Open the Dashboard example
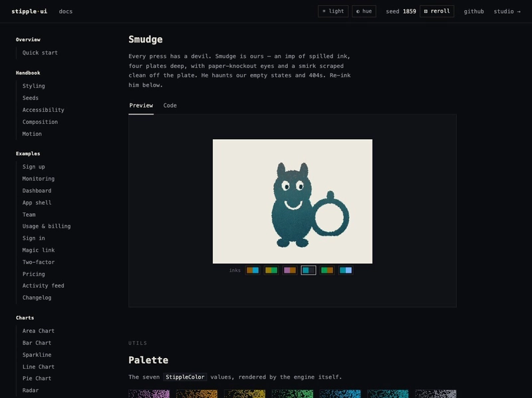Viewport: 532px width, 398px height. coord(37,190)
